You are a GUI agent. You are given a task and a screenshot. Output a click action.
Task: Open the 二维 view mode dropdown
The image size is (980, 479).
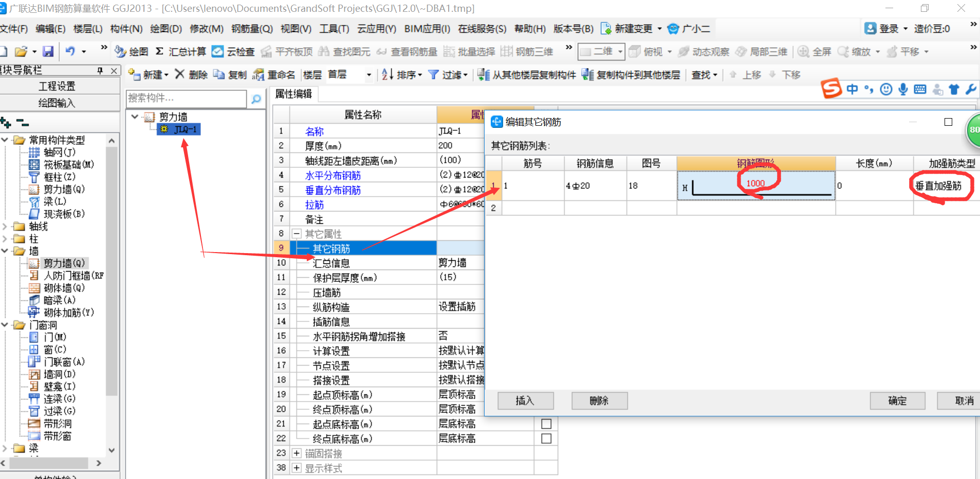click(620, 51)
